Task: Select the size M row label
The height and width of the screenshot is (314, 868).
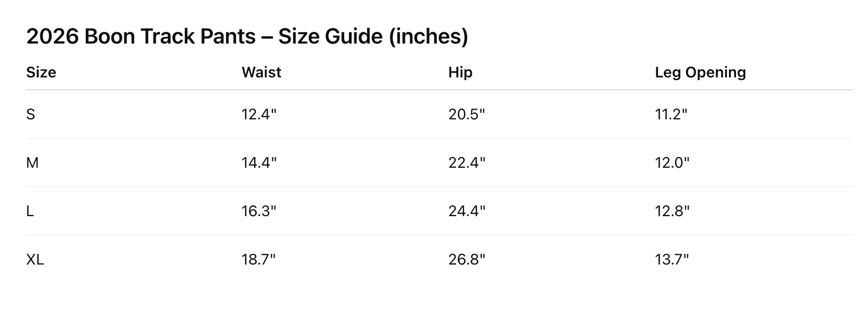Action: 32,162
